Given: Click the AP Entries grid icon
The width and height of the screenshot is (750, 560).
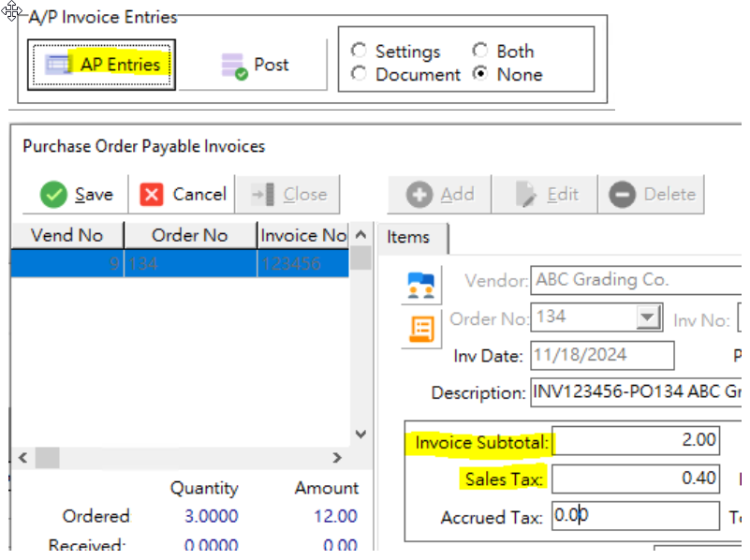Looking at the screenshot, I should click(x=58, y=65).
